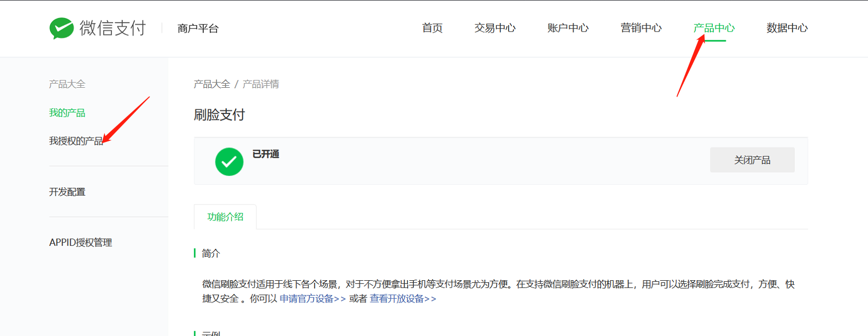The width and height of the screenshot is (868, 336).
Task: Open 开发配置 sidebar entry
Action: click(x=67, y=192)
